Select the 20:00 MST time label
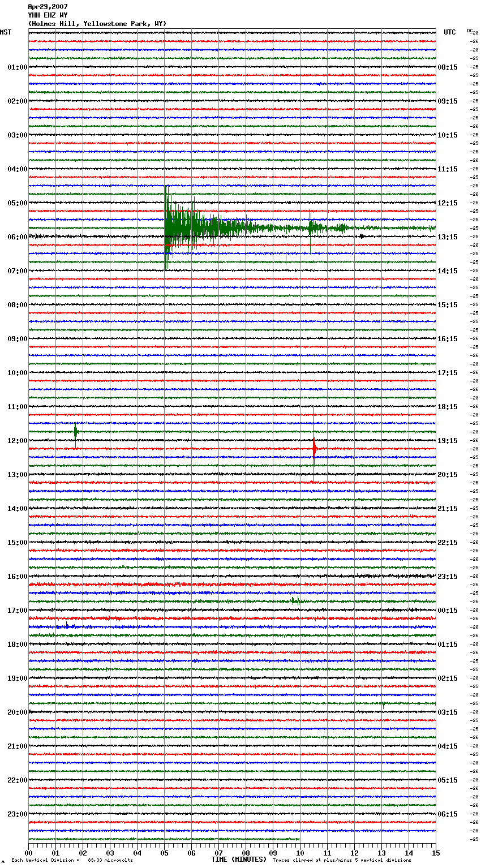 click(x=18, y=712)
